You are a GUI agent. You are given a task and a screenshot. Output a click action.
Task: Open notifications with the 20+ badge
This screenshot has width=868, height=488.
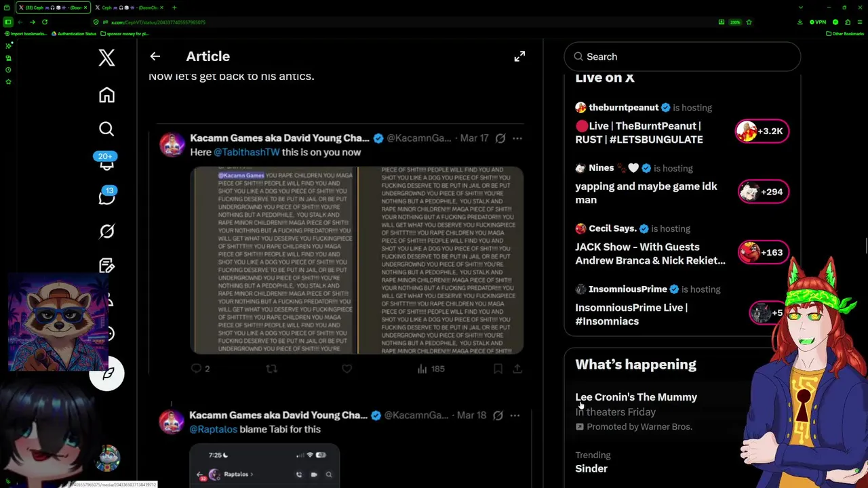[x=106, y=162]
